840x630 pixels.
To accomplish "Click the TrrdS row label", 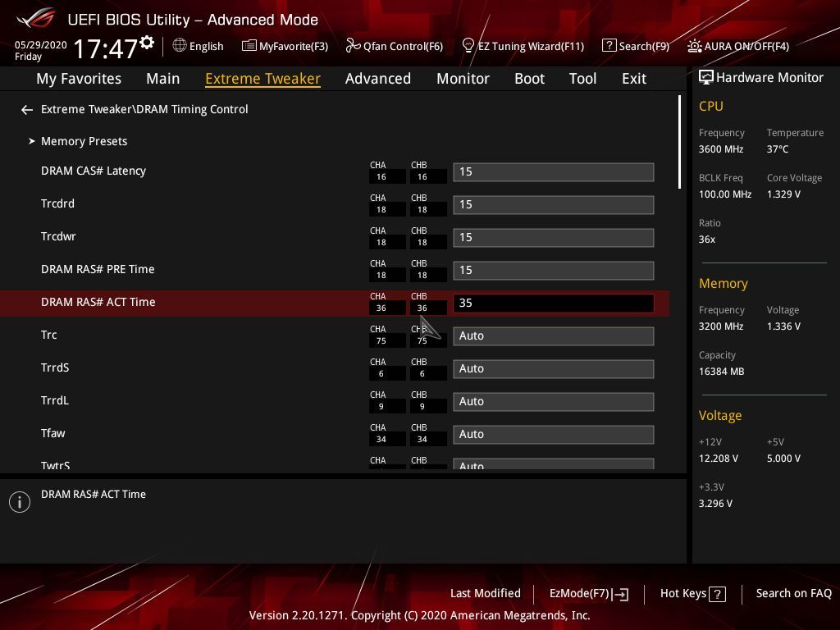I will pyautogui.click(x=55, y=367).
